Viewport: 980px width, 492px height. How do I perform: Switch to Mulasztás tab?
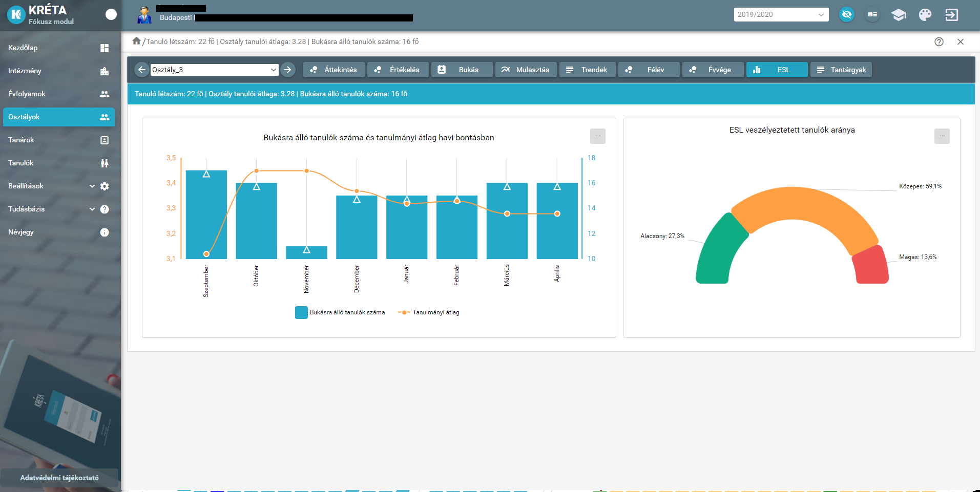click(526, 70)
